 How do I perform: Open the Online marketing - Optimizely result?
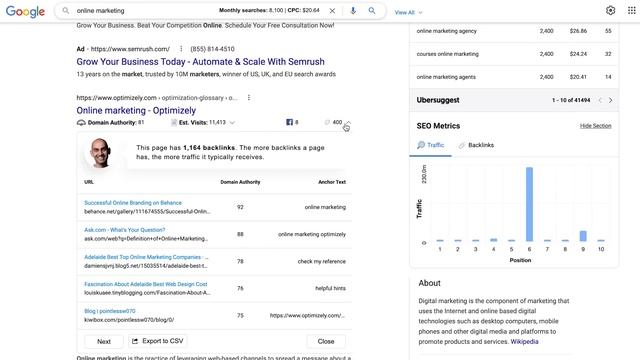(x=136, y=110)
